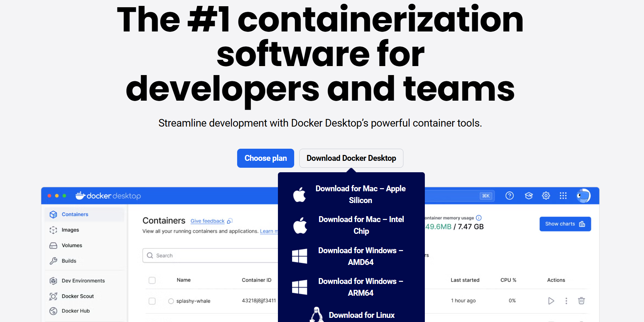Screen dimensions: 644x322
Task: Delete splashy-whale with the trash icon
Action: [x=581, y=301]
